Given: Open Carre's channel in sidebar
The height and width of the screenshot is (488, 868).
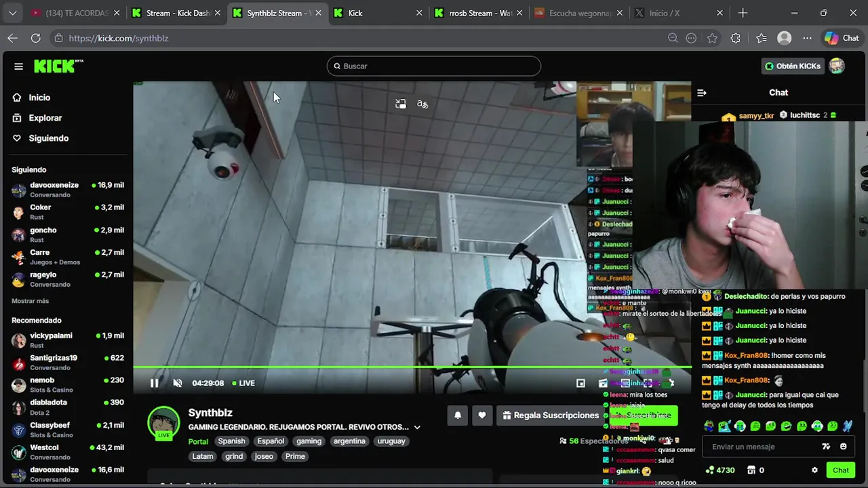Looking at the screenshot, I should click(68, 257).
